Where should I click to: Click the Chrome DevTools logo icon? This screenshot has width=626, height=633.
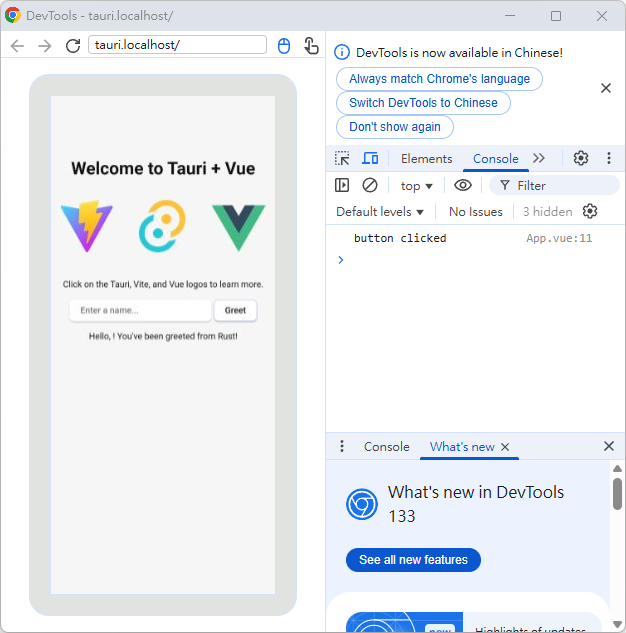[x=362, y=504]
